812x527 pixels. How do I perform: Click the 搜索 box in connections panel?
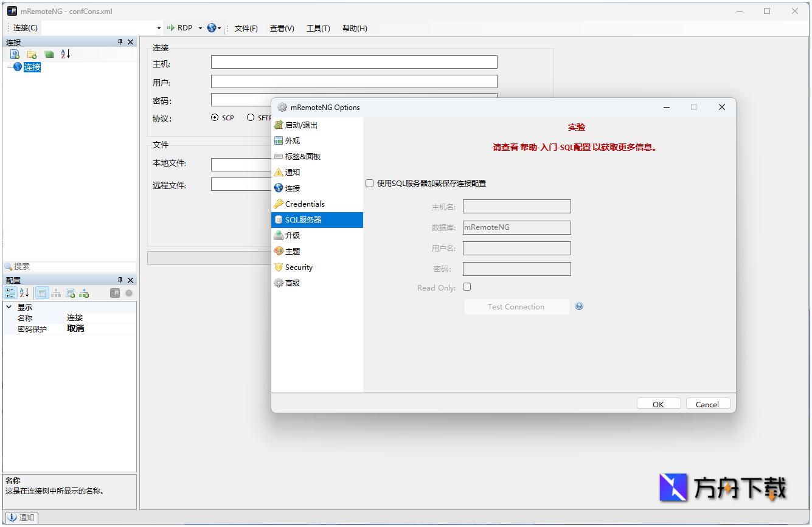[x=69, y=267]
